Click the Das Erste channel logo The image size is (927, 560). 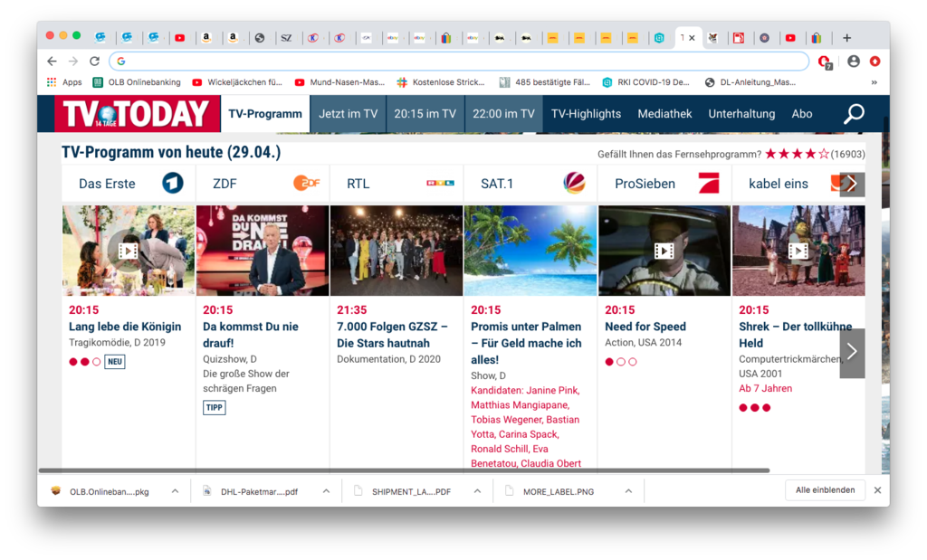point(173,183)
